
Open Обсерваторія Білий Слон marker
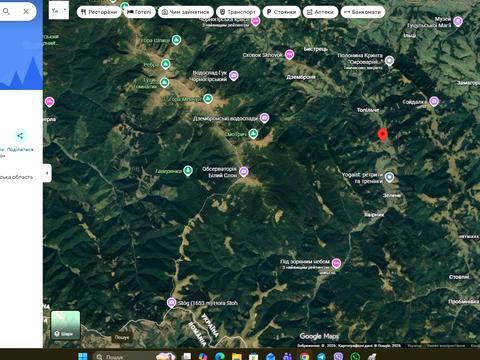(x=244, y=172)
